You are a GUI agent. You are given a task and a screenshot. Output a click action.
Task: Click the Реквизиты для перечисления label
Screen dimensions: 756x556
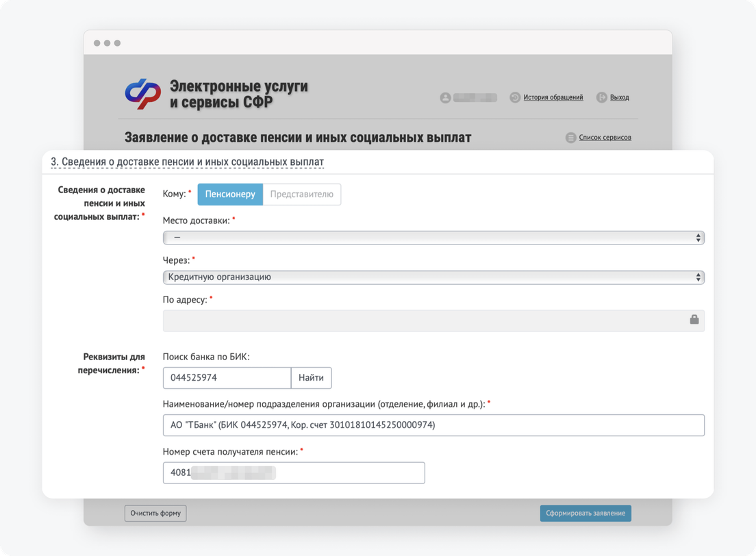pyautogui.click(x=112, y=364)
